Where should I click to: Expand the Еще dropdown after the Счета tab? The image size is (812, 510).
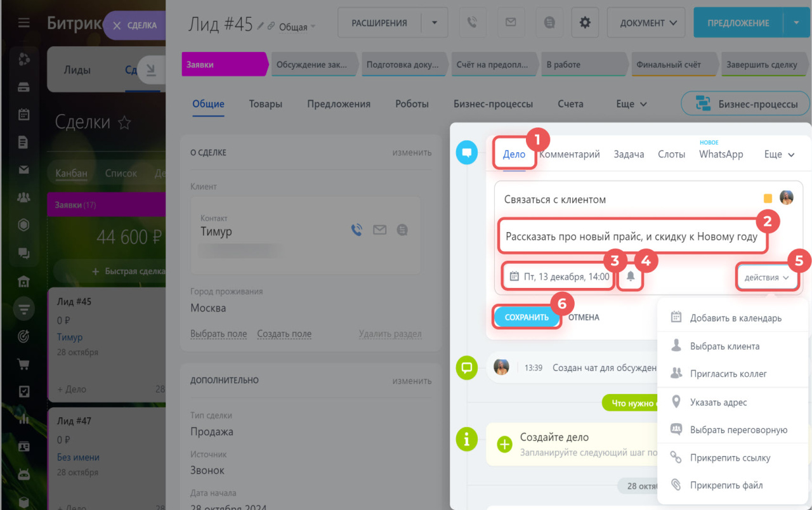(632, 104)
